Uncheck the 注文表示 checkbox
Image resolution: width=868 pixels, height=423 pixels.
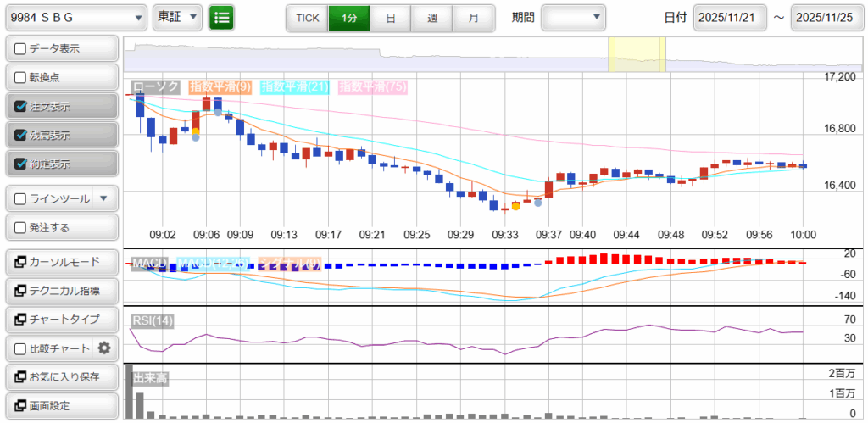coord(21,107)
